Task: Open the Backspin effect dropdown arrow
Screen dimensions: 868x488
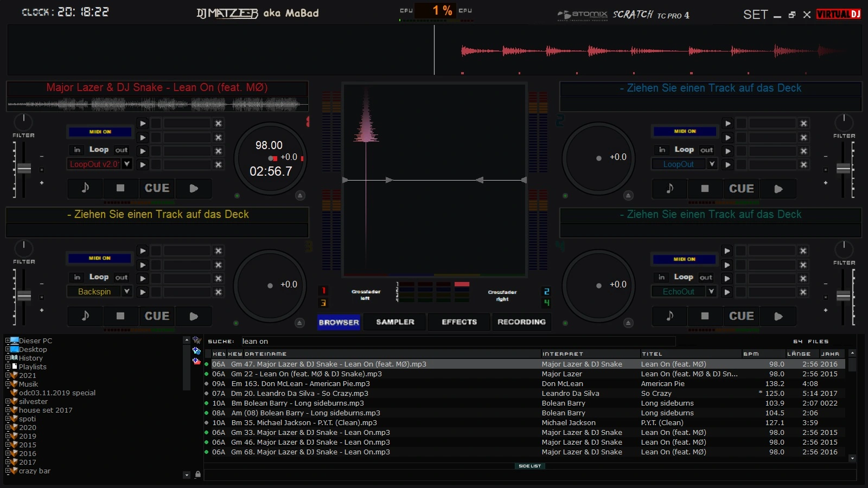Action: coord(127,291)
